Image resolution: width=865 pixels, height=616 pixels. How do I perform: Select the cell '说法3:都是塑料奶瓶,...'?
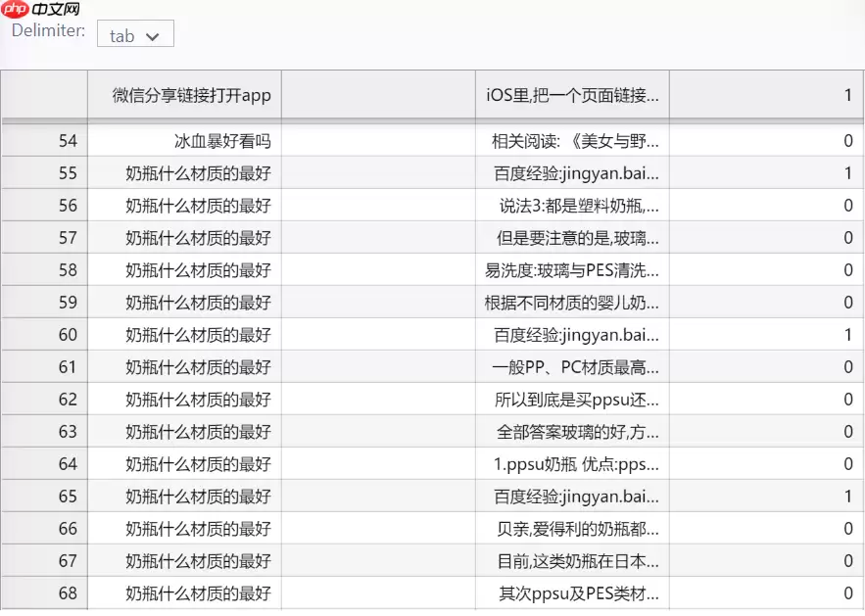pyautogui.click(x=571, y=205)
